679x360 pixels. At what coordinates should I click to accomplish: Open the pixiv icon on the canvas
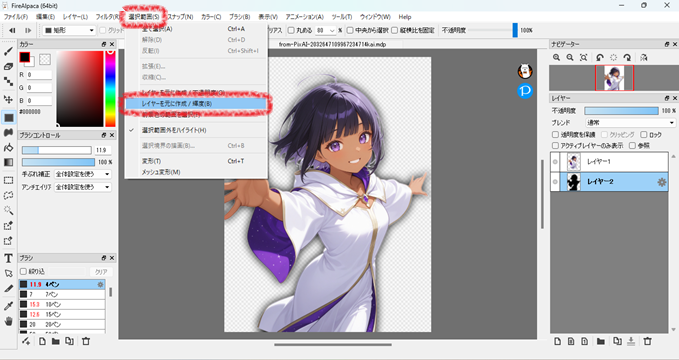coord(525,91)
